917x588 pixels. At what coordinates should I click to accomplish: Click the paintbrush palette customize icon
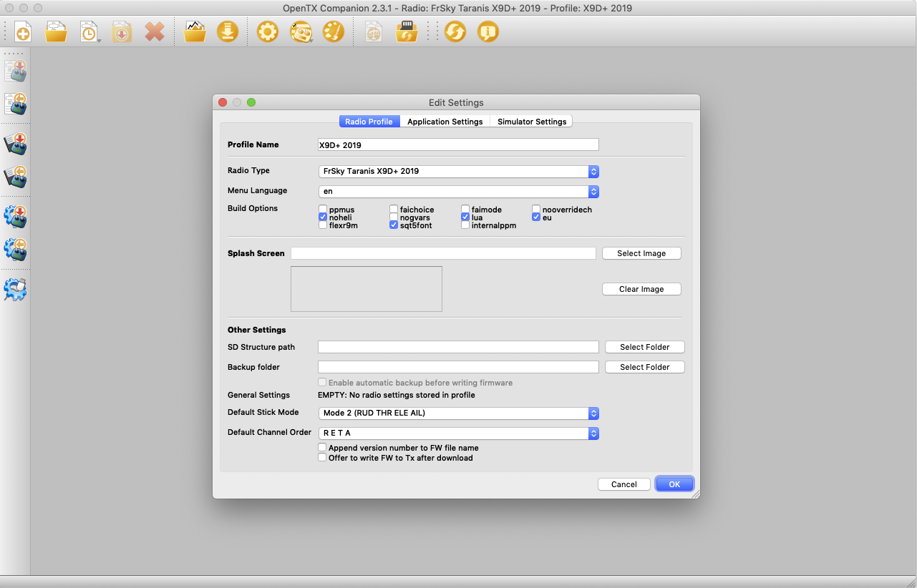pos(334,32)
